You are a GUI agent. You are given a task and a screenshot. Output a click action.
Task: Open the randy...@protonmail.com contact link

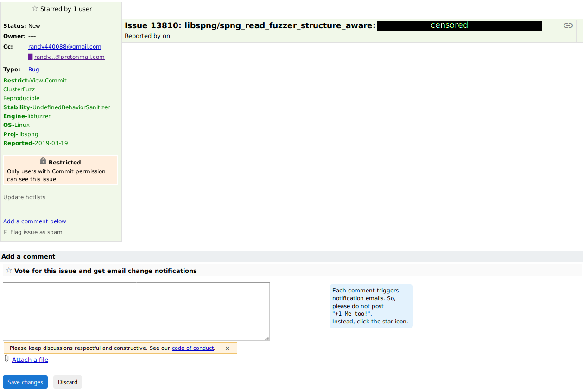tap(70, 57)
